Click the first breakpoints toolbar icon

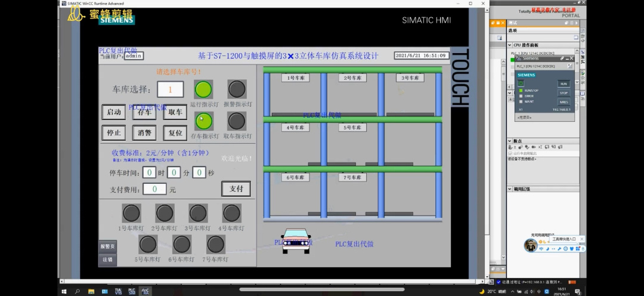[x=510, y=147]
